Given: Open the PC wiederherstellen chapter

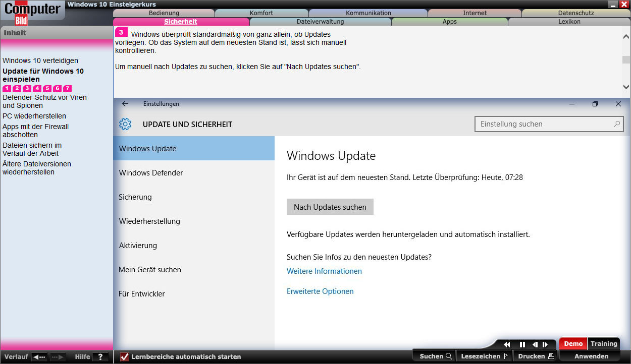Looking at the screenshot, I should pos(34,116).
